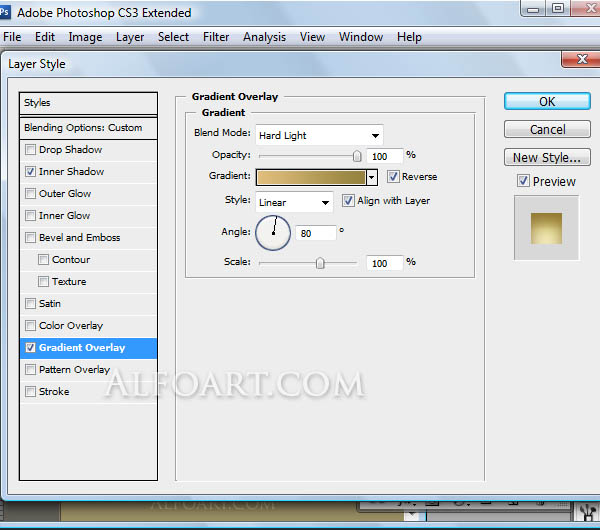Uncheck the Inner Shadow effect
The image size is (600, 530).
(30, 171)
